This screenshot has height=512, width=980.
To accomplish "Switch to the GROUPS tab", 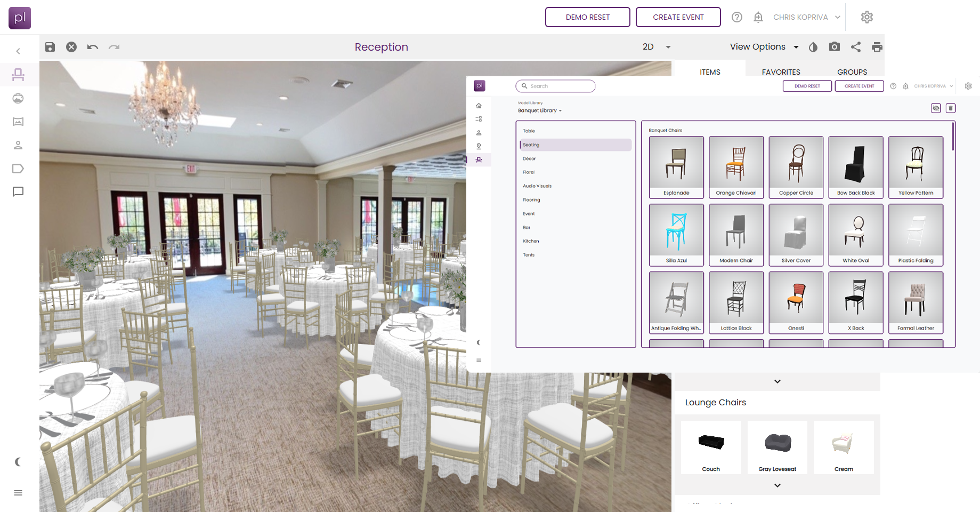I will 852,72.
